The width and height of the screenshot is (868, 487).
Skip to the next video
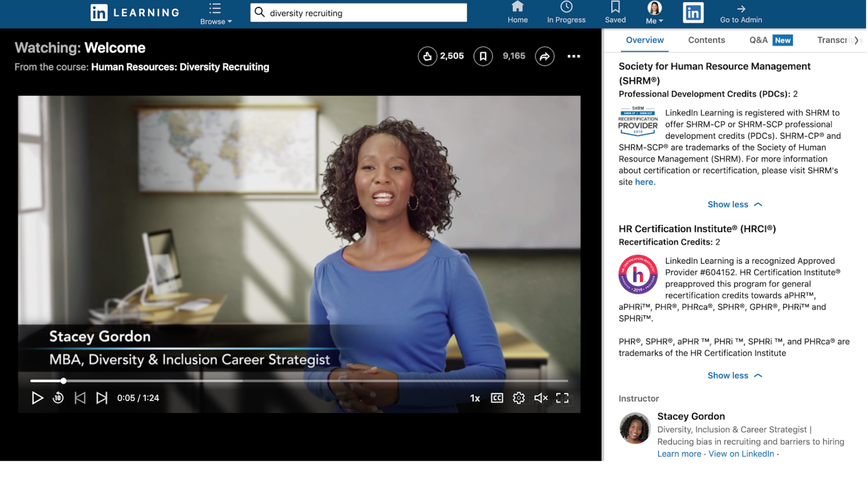[x=102, y=398]
